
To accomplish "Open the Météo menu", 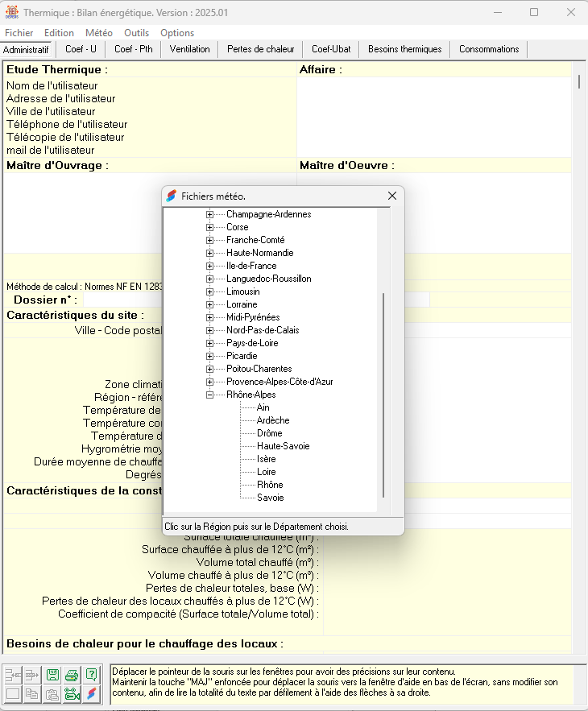I will pos(99,33).
